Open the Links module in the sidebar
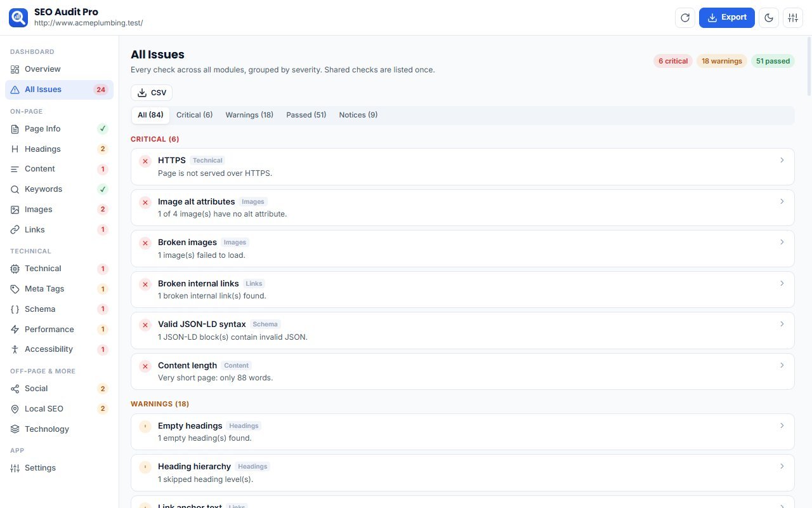 click(x=59, y=230)
